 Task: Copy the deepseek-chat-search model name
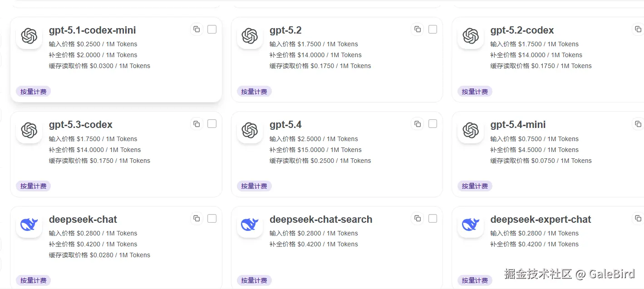tap(418, 219)
